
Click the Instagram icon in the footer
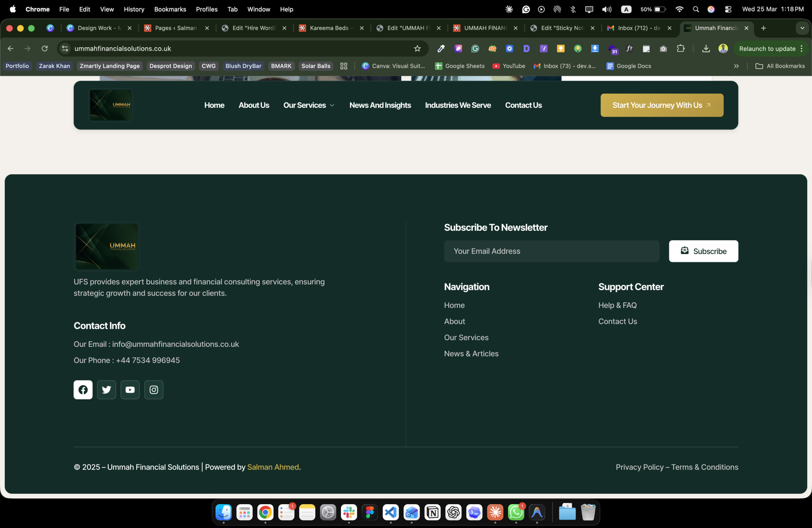[x=153, y=390]
